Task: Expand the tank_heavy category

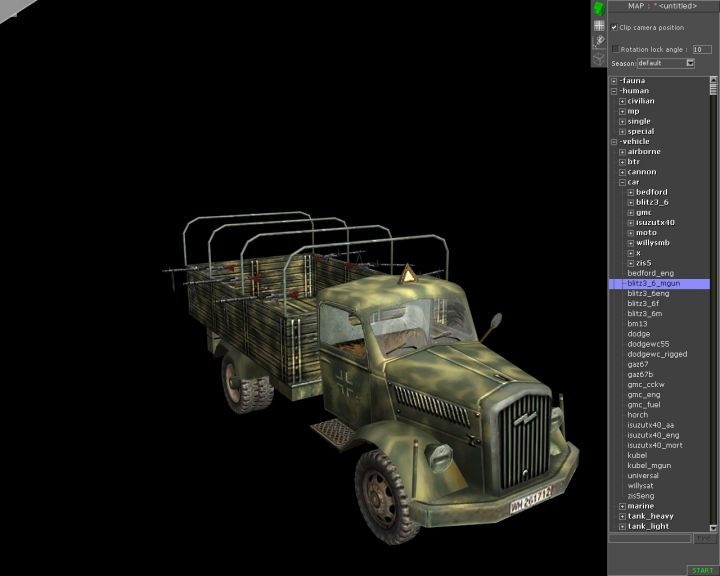Action: 622,516
